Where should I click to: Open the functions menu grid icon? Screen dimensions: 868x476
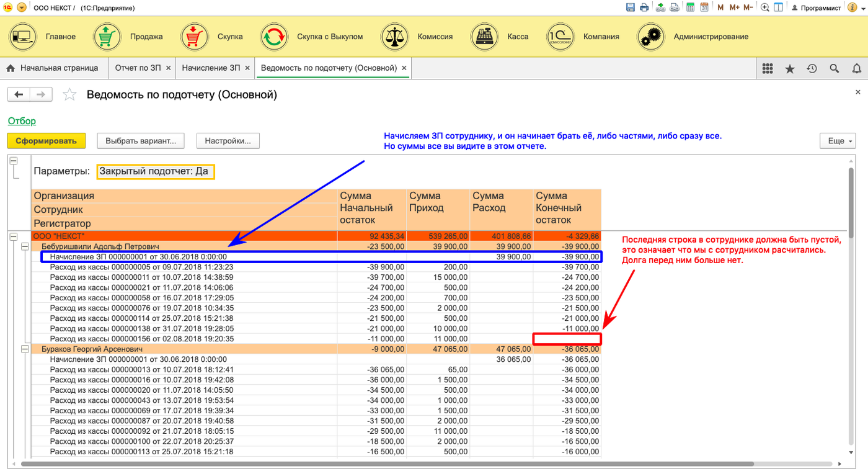coord(768,69)
